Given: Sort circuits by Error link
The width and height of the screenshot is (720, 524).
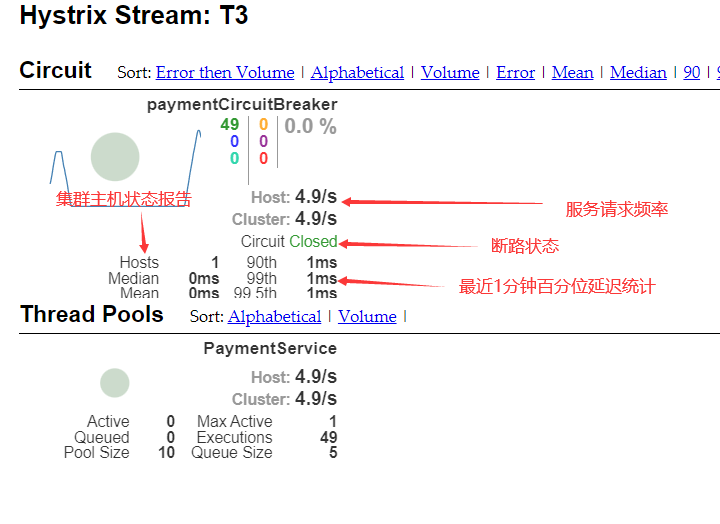Looking at the screenshot, I should [x=515, y=73].
